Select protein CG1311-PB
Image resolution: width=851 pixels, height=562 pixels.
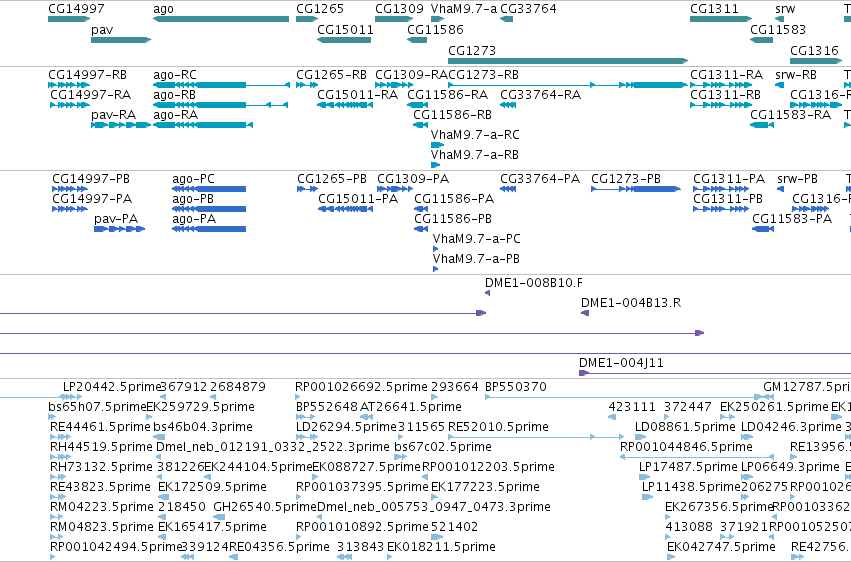pyautogui.click(x=728, y=199)
